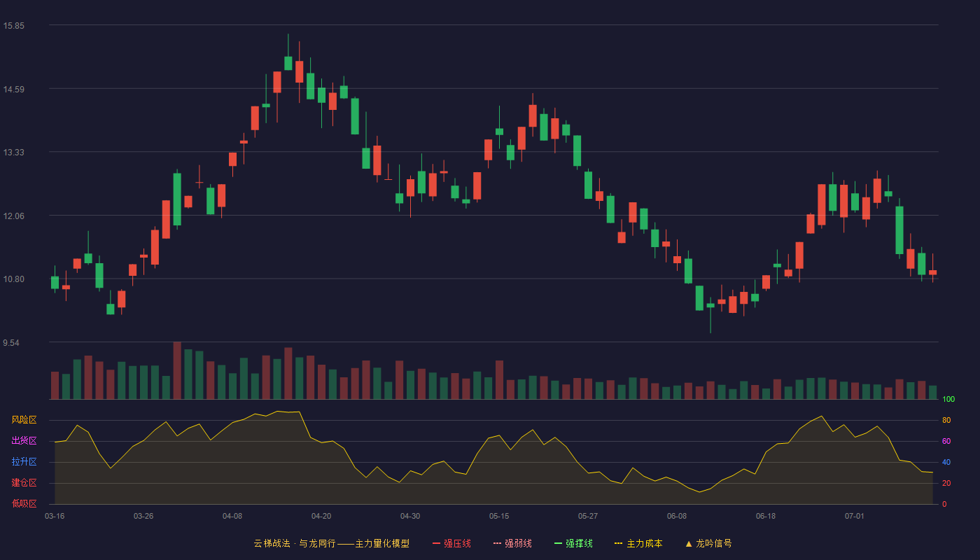
Task: Click the 05-15 date label
Action: [x=499, y=516]
